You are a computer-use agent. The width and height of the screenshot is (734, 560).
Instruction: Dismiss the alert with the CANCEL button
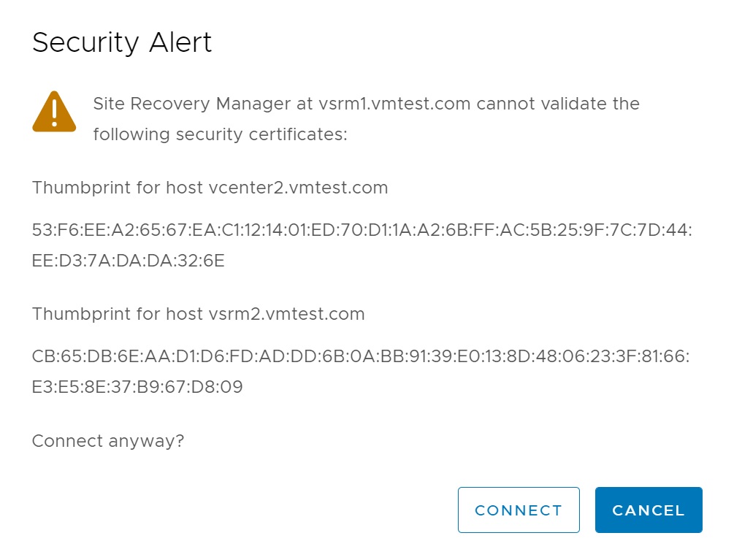point(649,510)
